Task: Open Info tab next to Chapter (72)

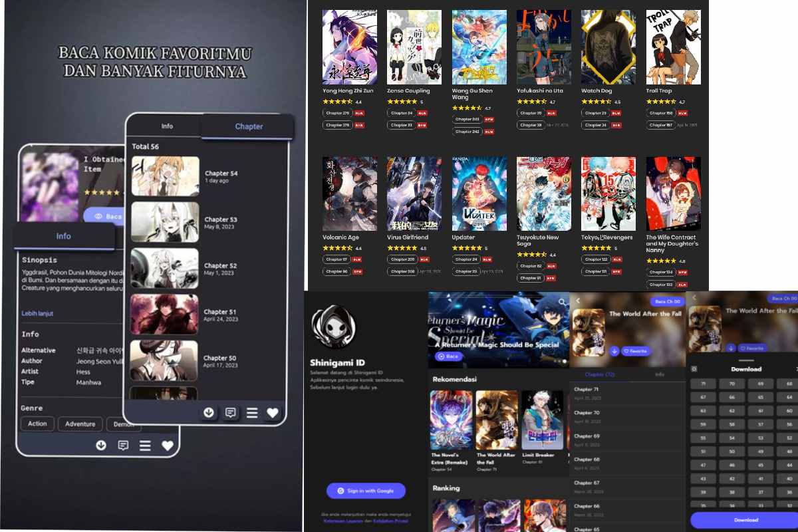Action: [660, 374]
